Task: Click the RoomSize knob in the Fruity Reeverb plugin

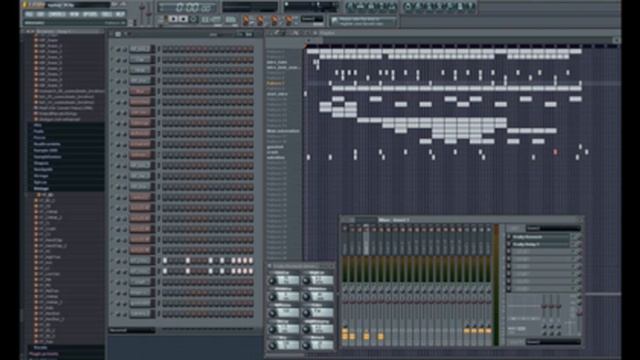Action: [x=307, y=297]
